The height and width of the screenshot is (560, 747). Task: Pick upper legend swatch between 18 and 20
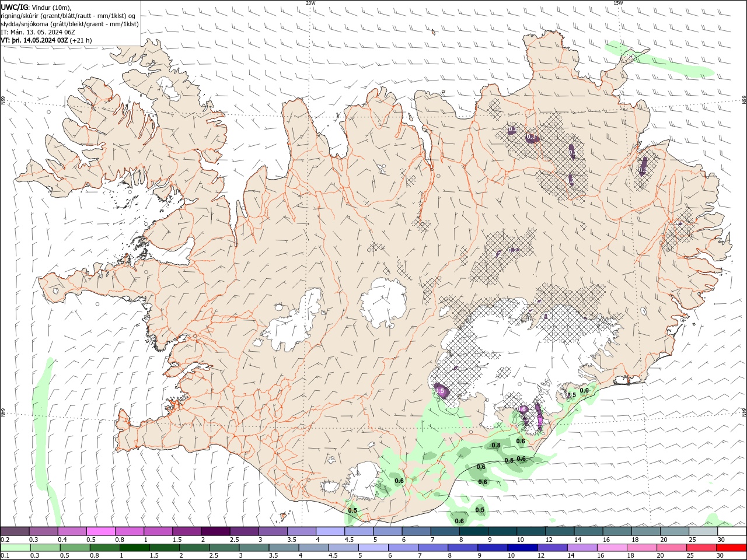tap(646, 531)
